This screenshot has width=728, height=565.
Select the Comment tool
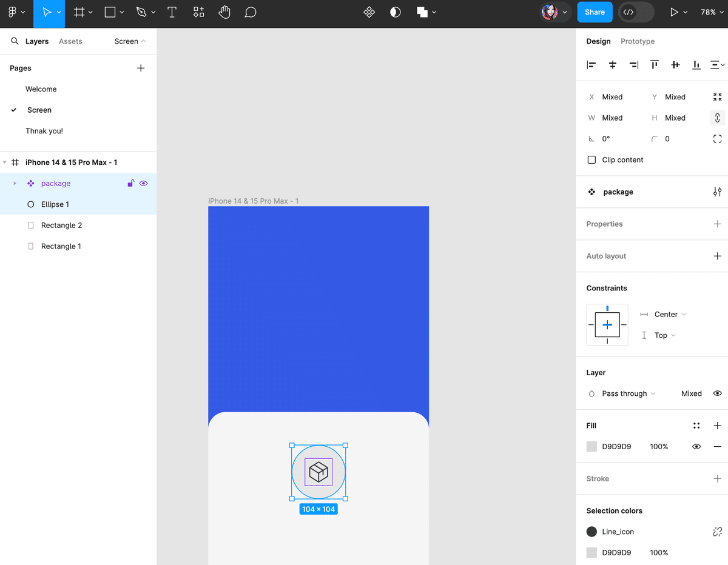coord(251,12)
